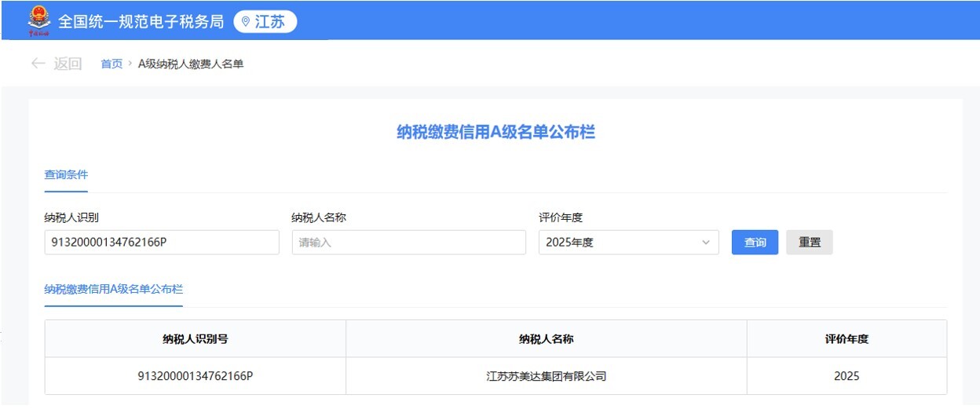Click the back arrow icon
Image resolution: width=980 pixels, height=409 pixels.
38,64
